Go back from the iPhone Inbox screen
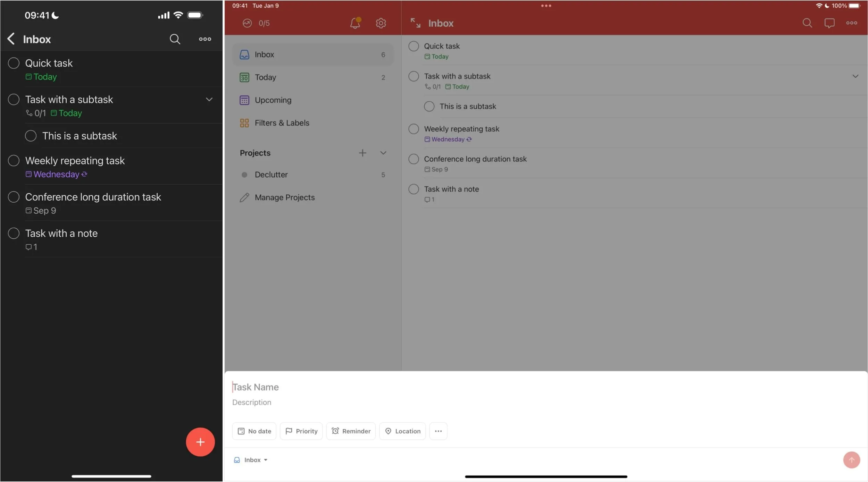This screenshot has height=482, width=868. (x=11, y=39)
